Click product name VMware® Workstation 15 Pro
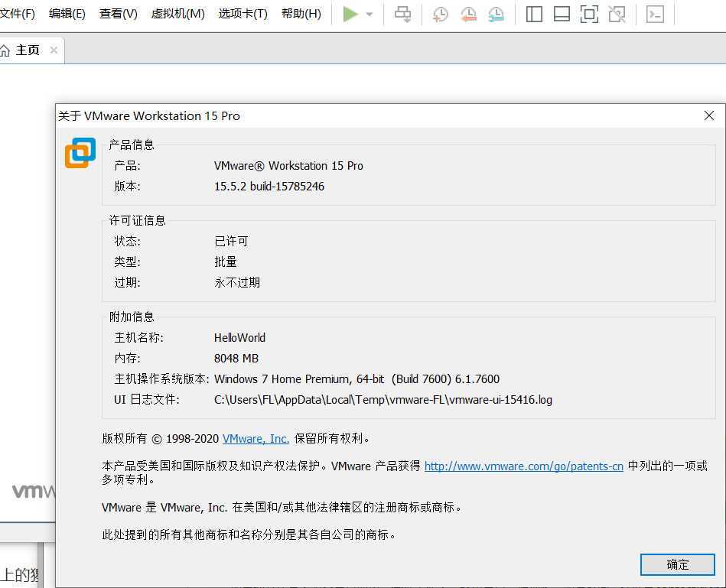This screenshot has height=588, width=726. click(288, 166)
